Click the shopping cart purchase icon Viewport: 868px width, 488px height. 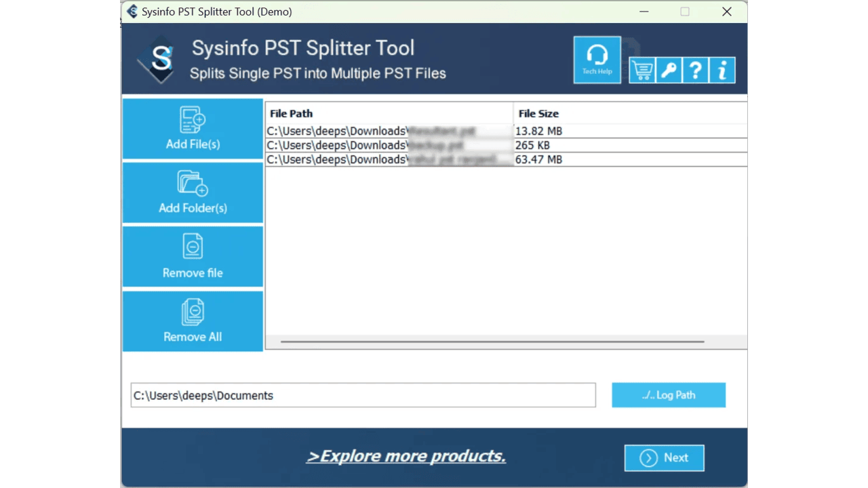tap(642, 70)
